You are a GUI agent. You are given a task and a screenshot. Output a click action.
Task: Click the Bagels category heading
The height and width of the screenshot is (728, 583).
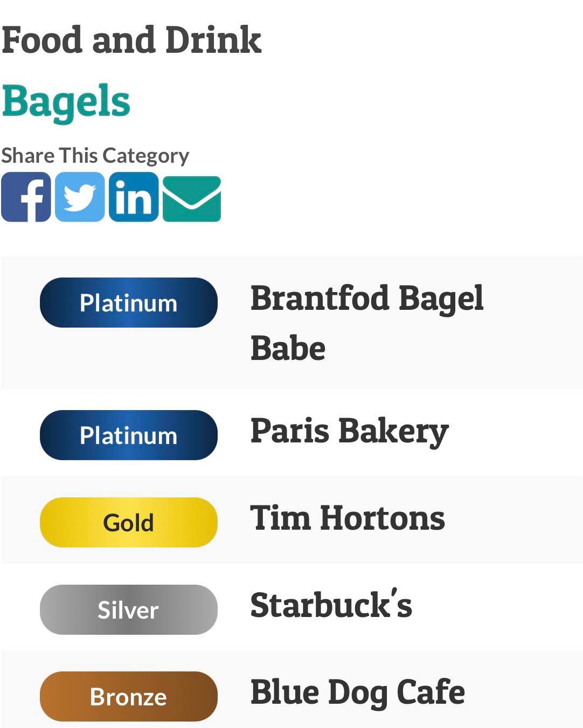click(66, 101)
